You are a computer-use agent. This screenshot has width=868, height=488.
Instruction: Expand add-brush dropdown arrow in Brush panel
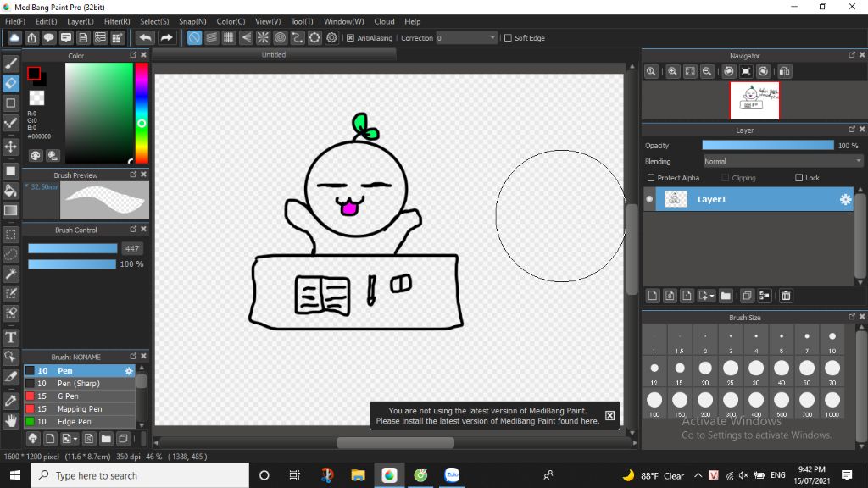(75, 440)
